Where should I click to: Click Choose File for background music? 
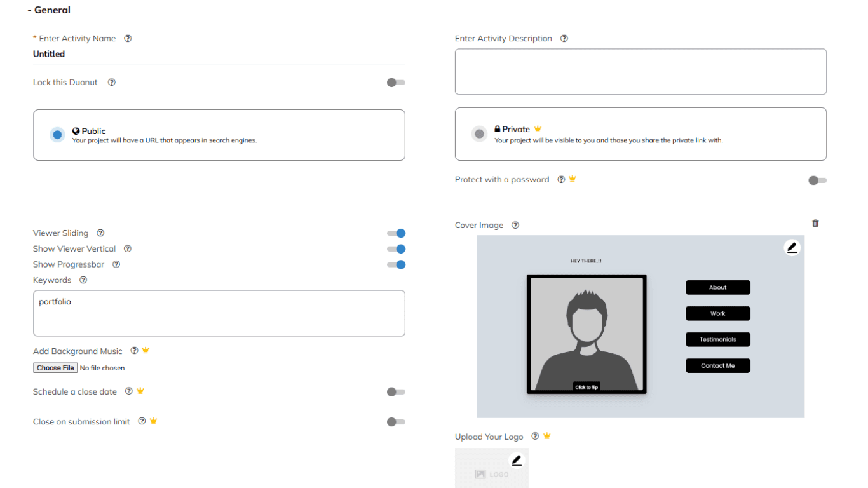[x=55, y=368]
